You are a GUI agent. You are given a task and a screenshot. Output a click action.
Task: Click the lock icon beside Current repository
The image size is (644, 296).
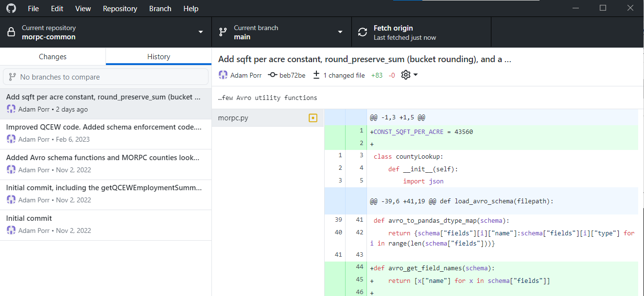[11, 32]
